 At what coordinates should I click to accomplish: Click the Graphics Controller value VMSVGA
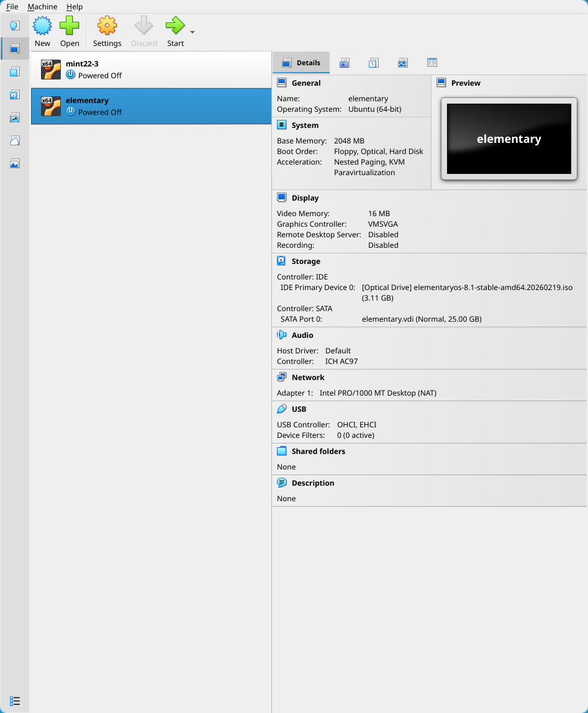click(383, 224)
